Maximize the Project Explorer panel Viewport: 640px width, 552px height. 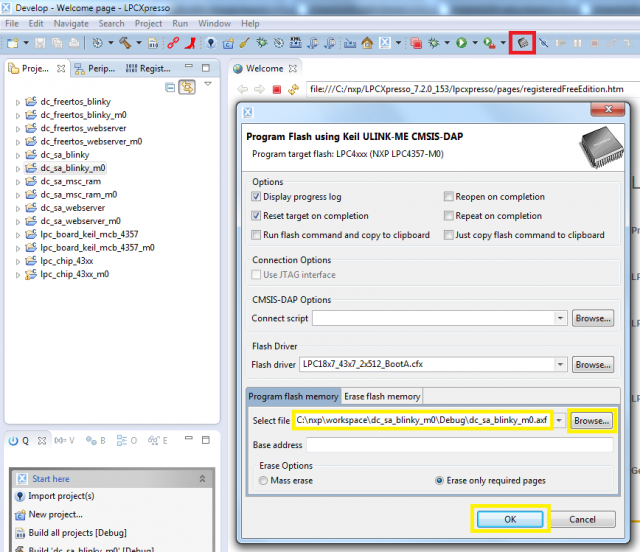coord(206,68)
